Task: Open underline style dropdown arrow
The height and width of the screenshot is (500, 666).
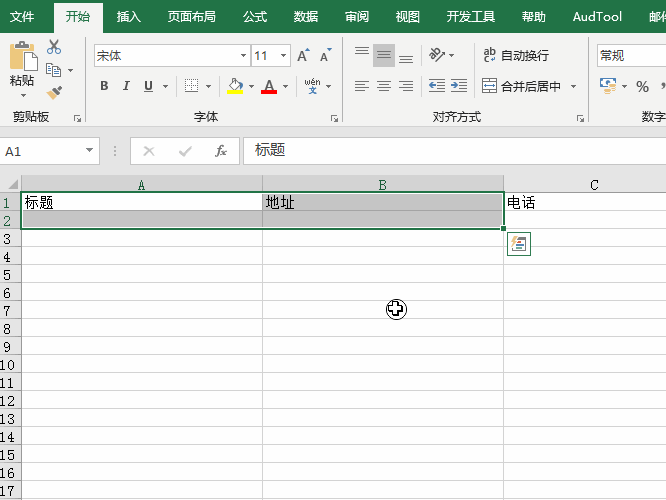Action: 166,86
